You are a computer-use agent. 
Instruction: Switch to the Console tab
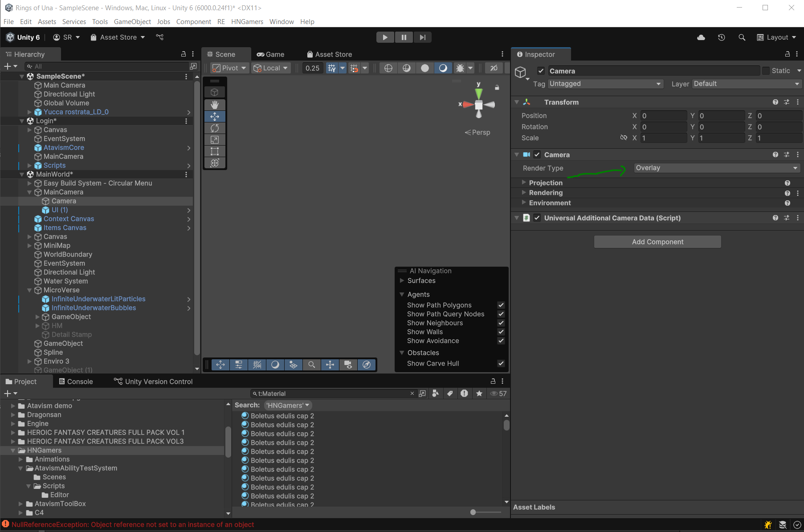76,382
